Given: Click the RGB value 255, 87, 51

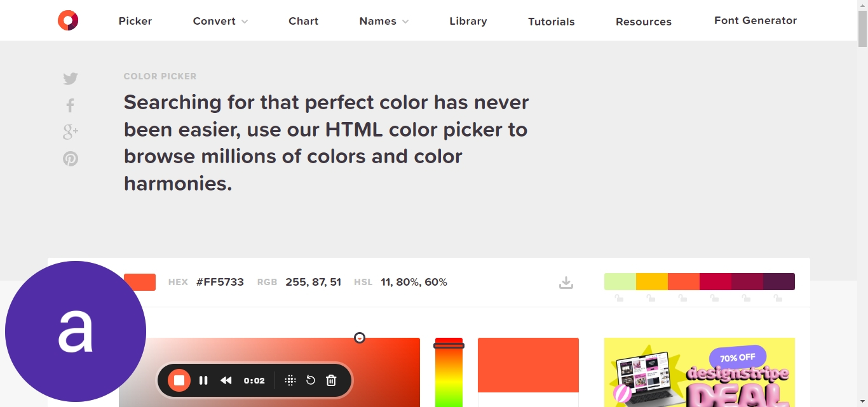Looking at the screenshot, I should click(313, 282).
